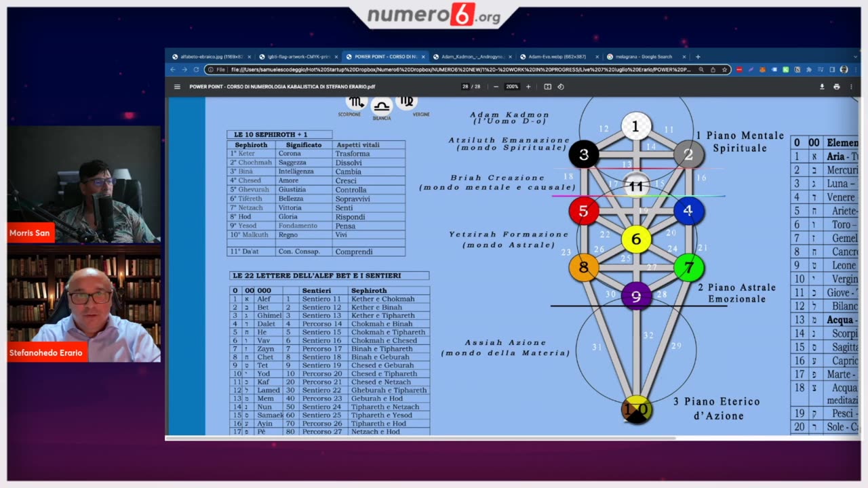Open a new browser tab
The image size is (868, 488).
point(698,57)
